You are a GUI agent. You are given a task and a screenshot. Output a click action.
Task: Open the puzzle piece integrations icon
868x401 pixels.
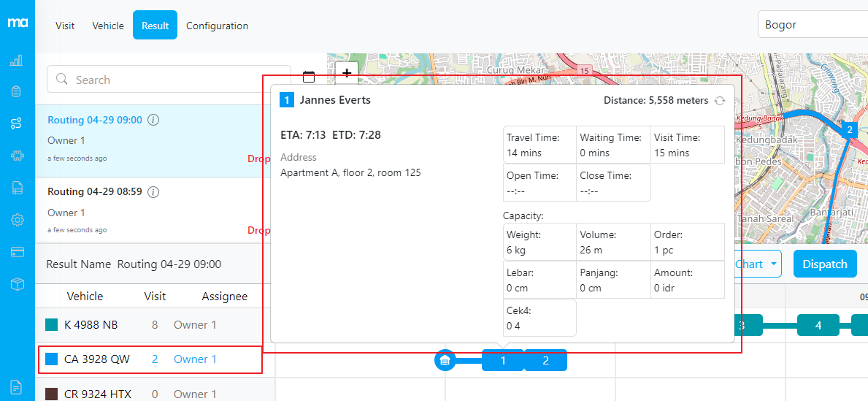(x=16, y=156)
